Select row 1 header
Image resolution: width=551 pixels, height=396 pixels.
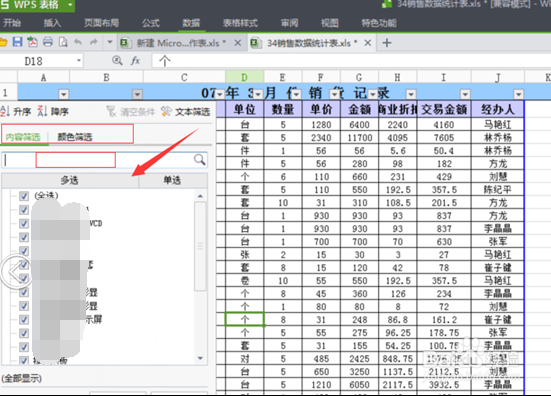(x=8, y=93)
